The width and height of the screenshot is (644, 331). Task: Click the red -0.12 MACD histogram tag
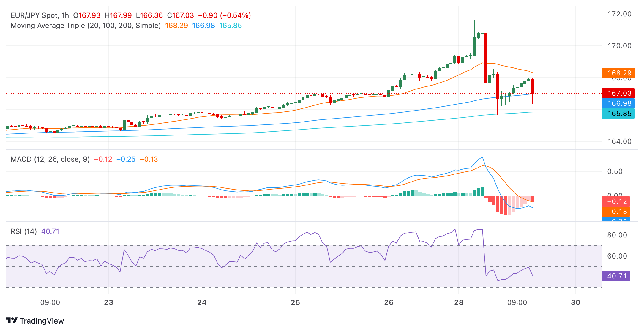click(x=616, y=201)
